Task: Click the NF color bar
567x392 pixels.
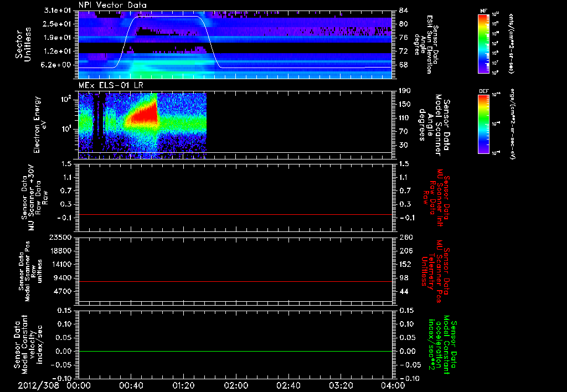Action: click(x=484, y=43)
